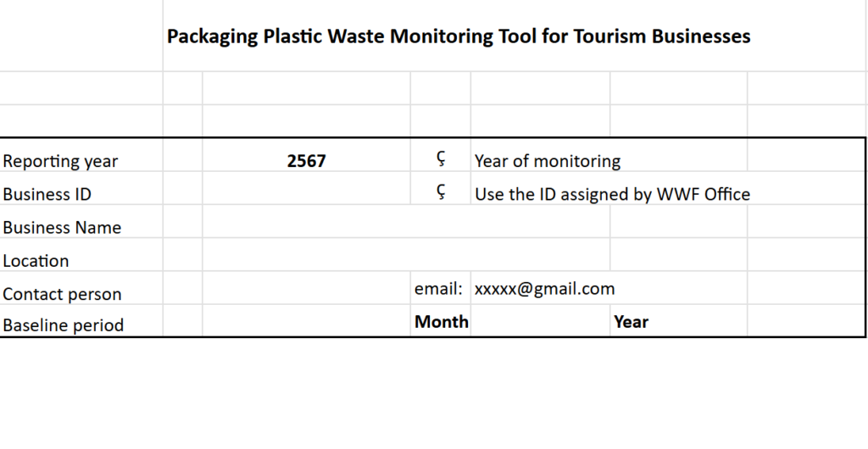The height and width of the screenshot is (449, 868).
Task: Click the arrow symbol in Business ID row
Action: coord(441,193)
